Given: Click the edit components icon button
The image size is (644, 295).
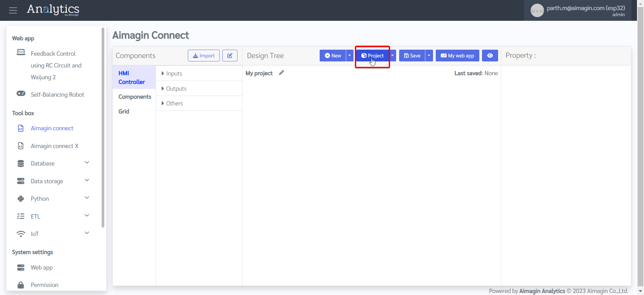Looking at the screenshot, I should (x=230, y=56).
